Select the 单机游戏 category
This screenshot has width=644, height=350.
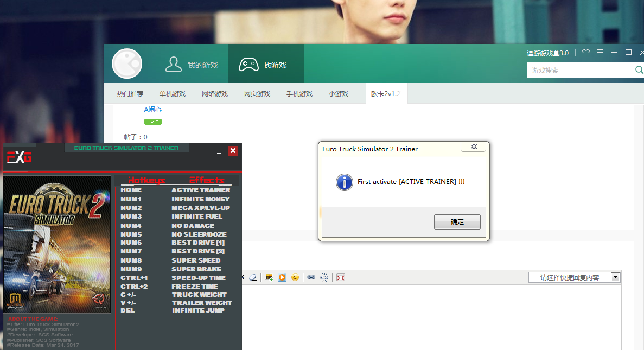[173, 94]
